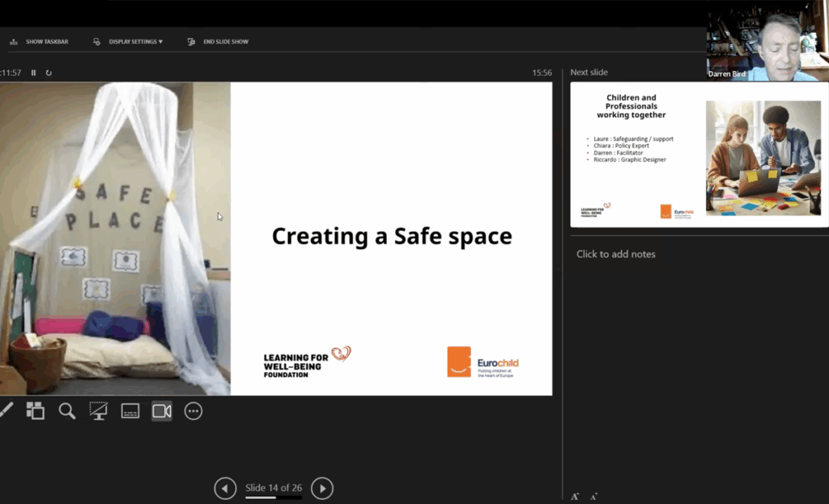
Task: Toggle subtitles on the slide show
Action: click(x=130, y=411)
